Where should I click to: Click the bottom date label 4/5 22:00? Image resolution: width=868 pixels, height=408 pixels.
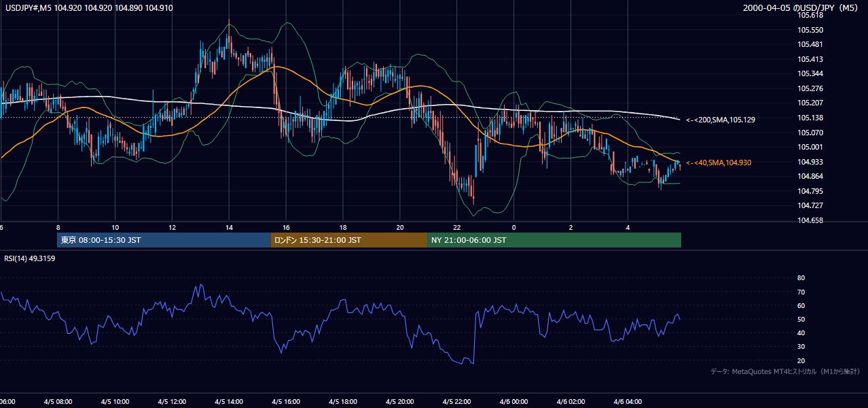(457, 402)
